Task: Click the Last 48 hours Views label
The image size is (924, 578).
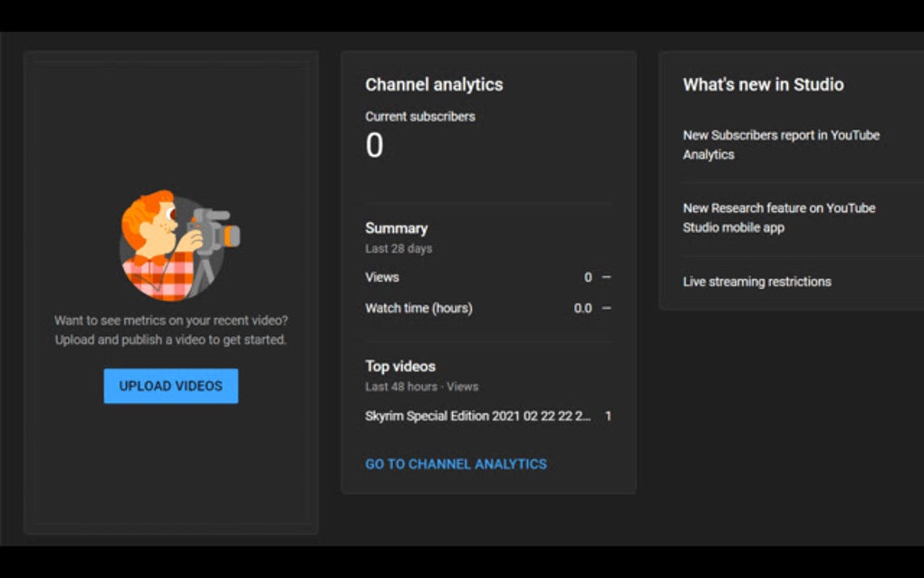Action: tap(422, 386)
